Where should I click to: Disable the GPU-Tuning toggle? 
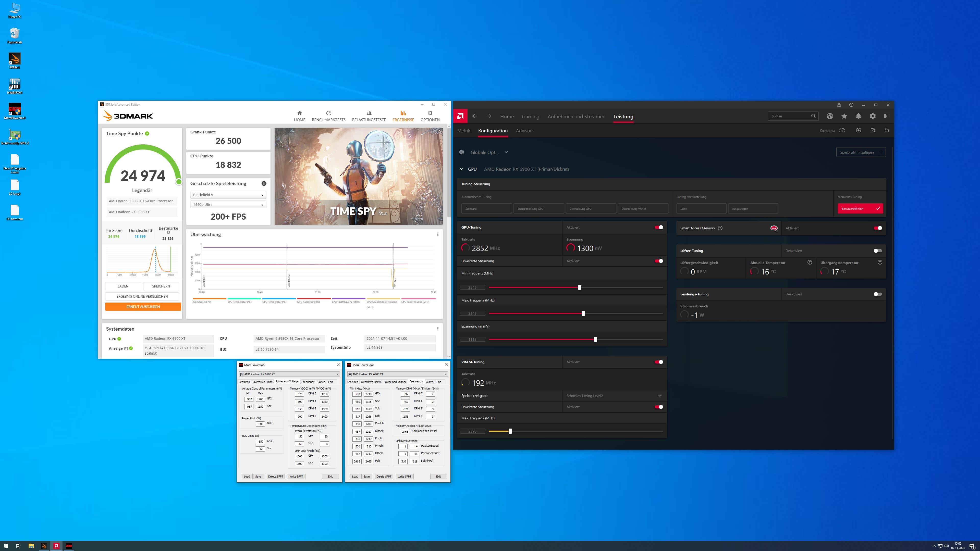pyautogui.click(x=659, y=227)
